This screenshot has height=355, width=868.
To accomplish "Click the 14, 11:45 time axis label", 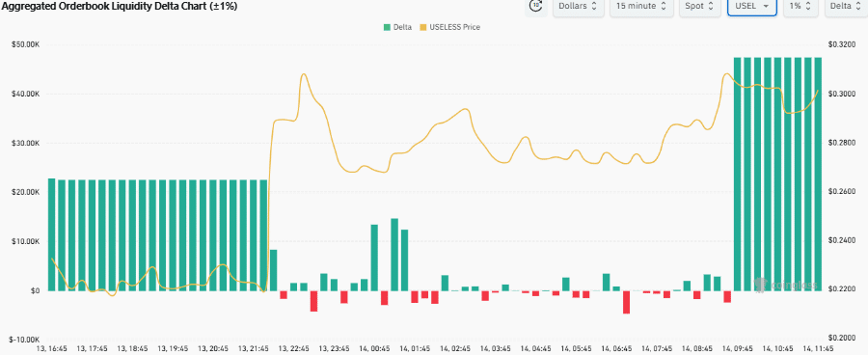I will 819,349.
